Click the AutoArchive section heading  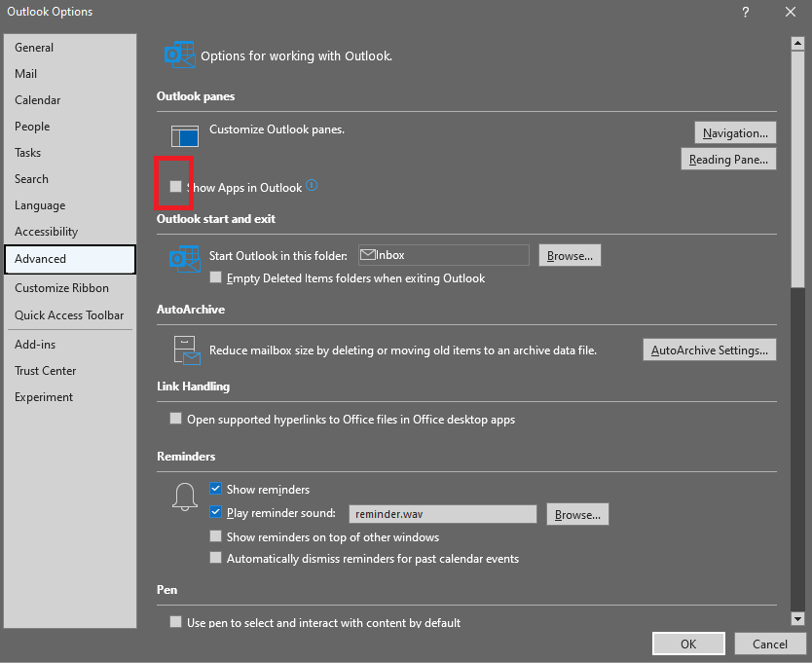(191, 310)
